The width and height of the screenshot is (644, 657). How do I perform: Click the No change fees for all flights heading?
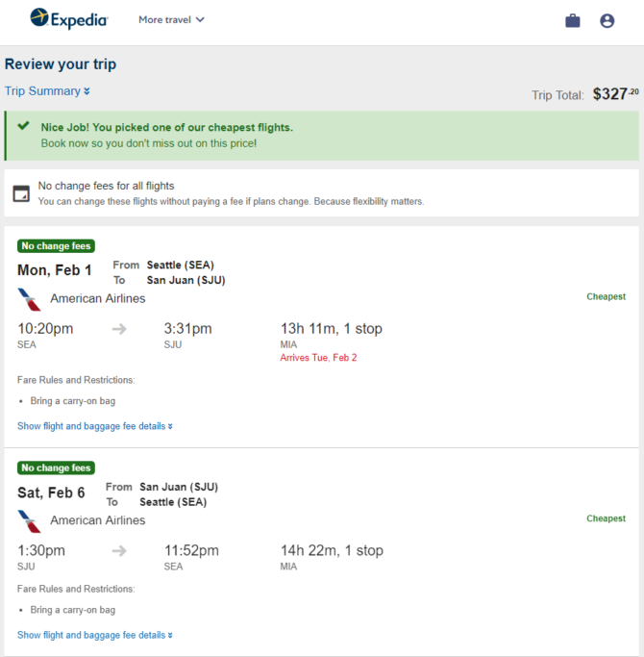coord(106,186)
